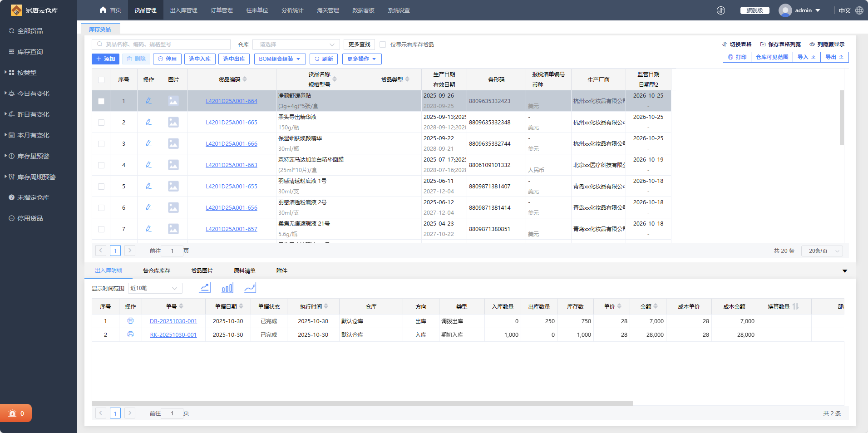The width and height of the screenshot is (868, 433).
Task: Click the globe language icon
Action: tap(859, 10)
